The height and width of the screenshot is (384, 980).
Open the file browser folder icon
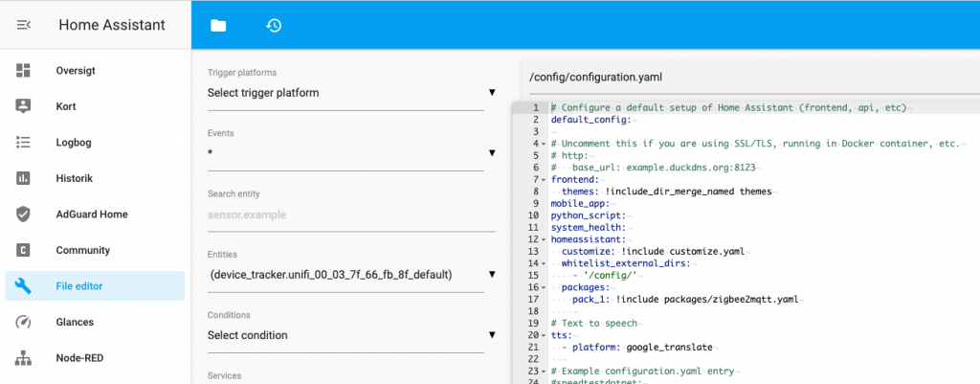pos(218,25)
